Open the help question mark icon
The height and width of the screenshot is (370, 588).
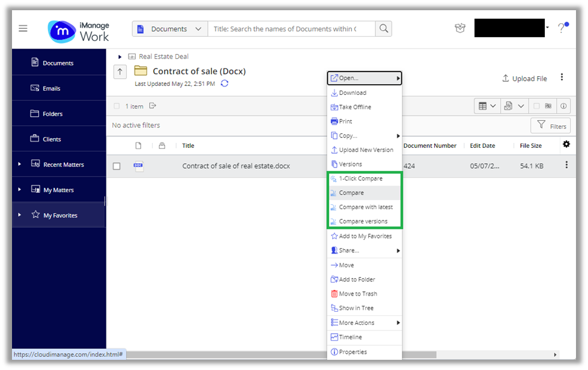tap(562, 28)
